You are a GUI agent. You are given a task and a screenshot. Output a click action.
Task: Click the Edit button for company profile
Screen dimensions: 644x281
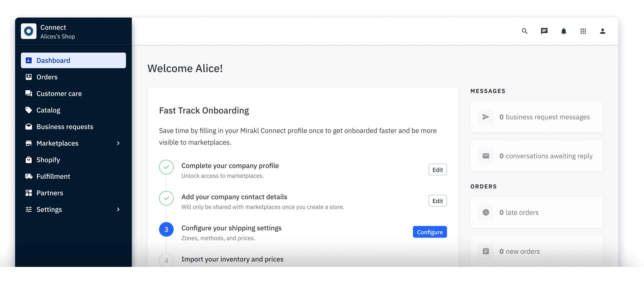438,169
